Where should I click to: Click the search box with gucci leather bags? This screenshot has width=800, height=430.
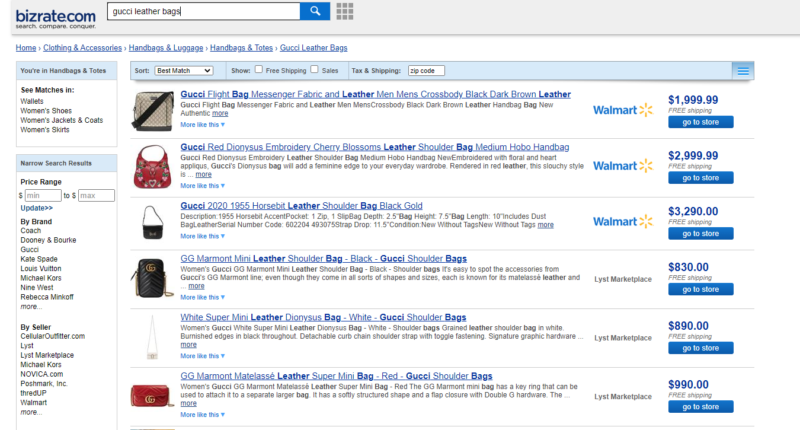tap(204, 11)
